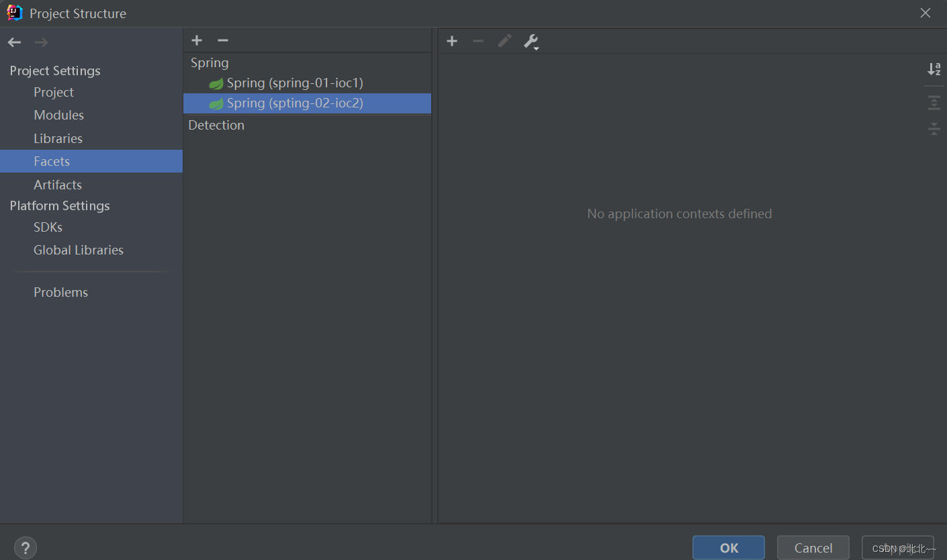Add a new facet with the plus icon above Spring
947x560 pixels.
pos(197,41)
